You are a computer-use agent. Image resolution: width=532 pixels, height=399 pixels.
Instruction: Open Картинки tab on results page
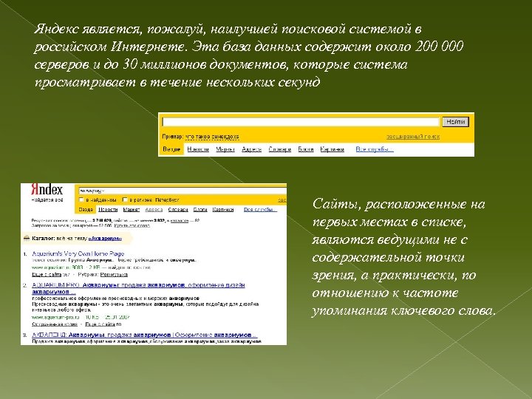(x=223, y=210)
